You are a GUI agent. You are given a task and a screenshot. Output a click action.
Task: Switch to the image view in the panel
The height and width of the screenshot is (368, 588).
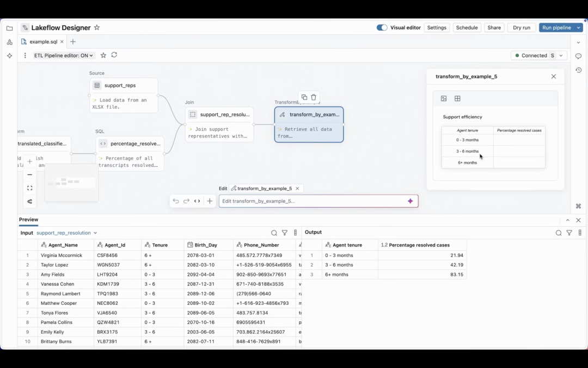[444, 98]
